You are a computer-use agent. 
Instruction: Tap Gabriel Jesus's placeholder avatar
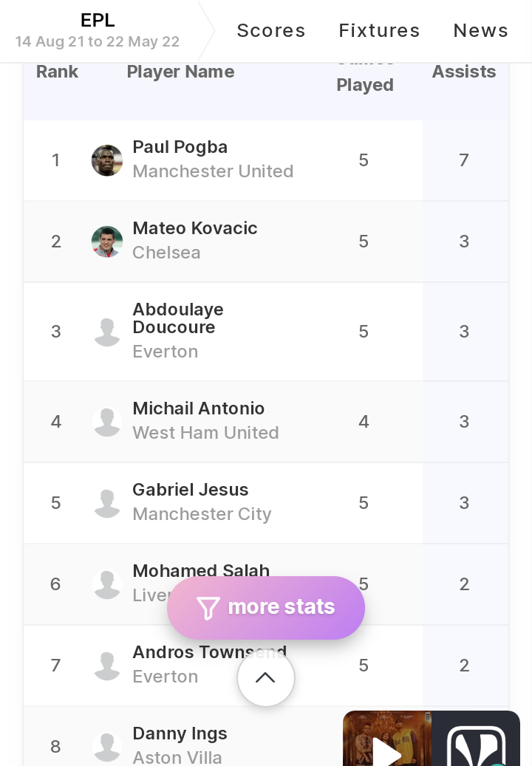tap(106, 503)
